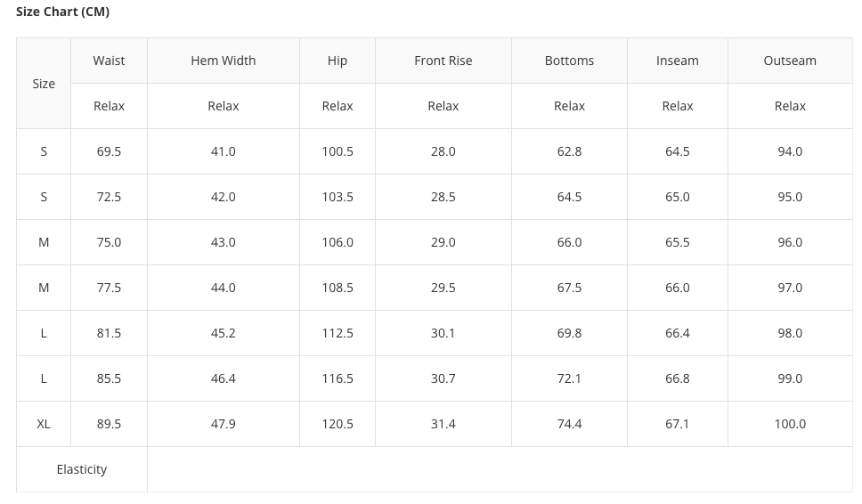Click the Size Chart (CM) heading
The image size is (862, 504).
62,12
